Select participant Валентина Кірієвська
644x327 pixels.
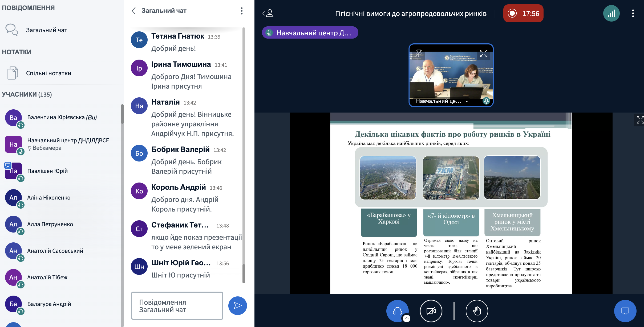[x=61, y=118]
